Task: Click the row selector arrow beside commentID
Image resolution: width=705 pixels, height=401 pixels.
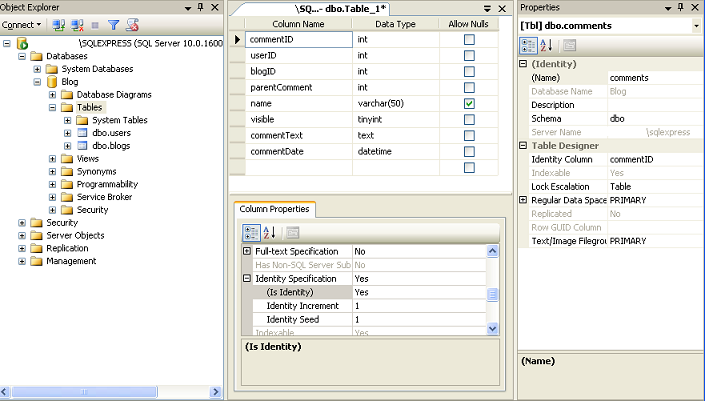Action: pyautogui.click(x=237, y=40)
